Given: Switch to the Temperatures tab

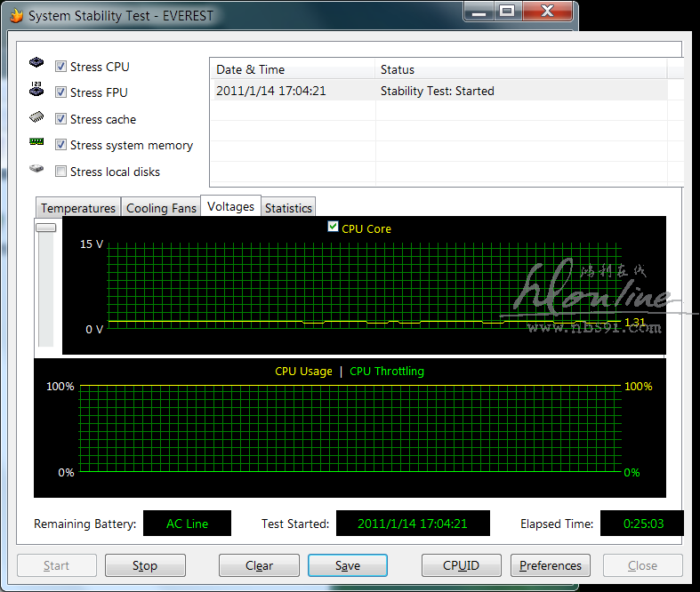Looking at the screenshot, I should click(78, 208).
